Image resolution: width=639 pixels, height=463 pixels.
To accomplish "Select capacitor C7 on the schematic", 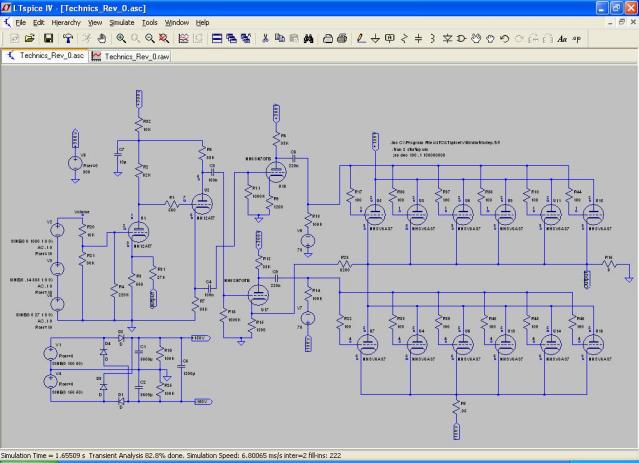I will point(120,155).
